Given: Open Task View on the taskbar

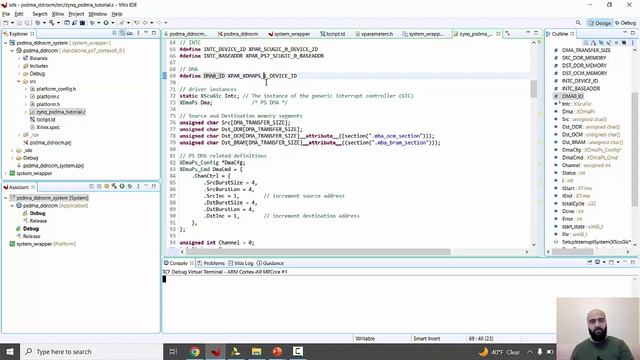Looking at the screenshot, I should (173, 351).
